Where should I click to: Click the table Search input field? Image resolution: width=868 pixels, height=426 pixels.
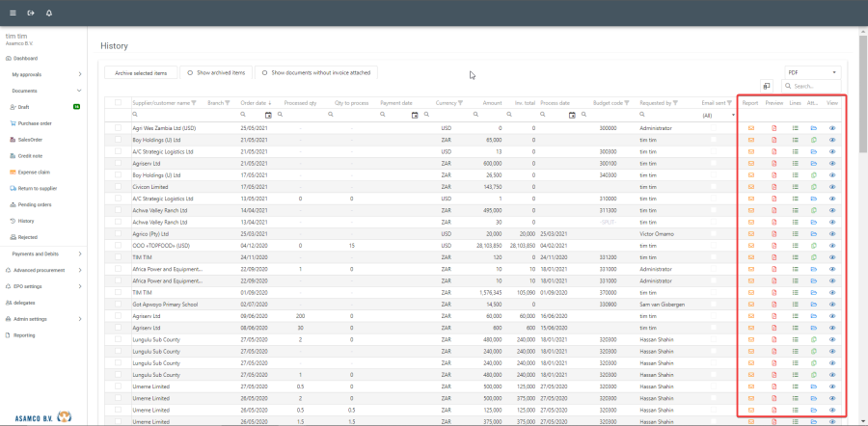815,86
